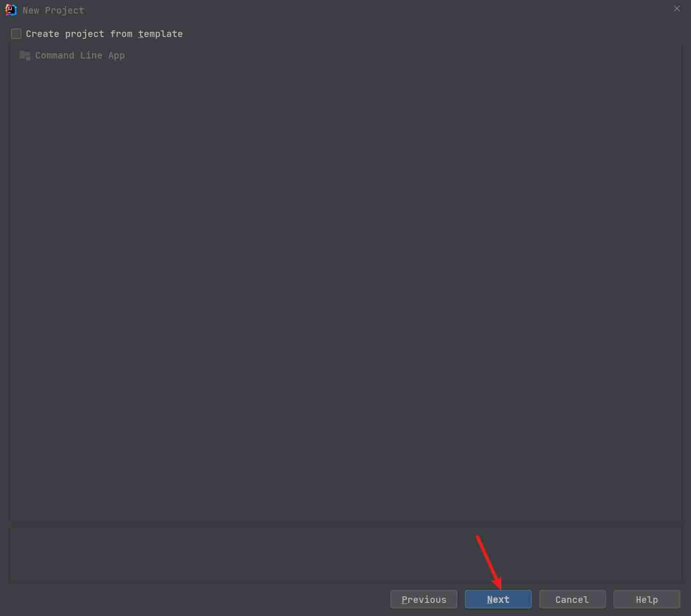Enable Create project from template checkbox
The image size is (691, 616).
click(16, 34)
